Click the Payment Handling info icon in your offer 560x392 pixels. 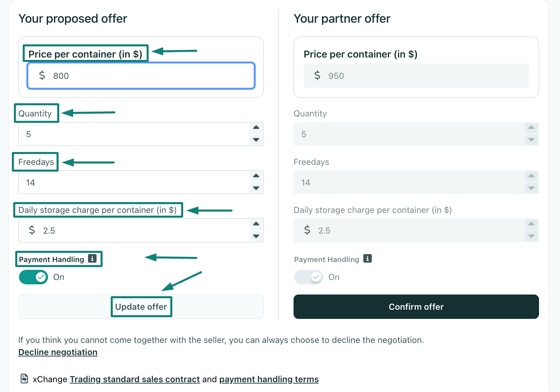point(92,258)
